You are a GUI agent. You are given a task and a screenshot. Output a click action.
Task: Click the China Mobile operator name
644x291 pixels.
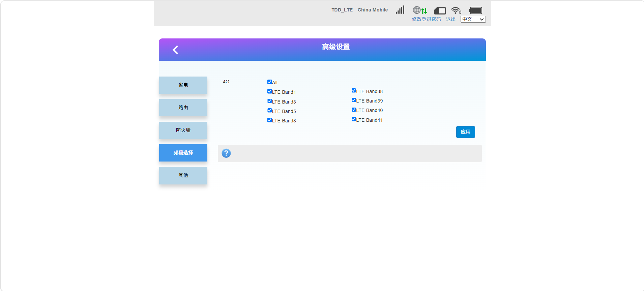point(373,10)
